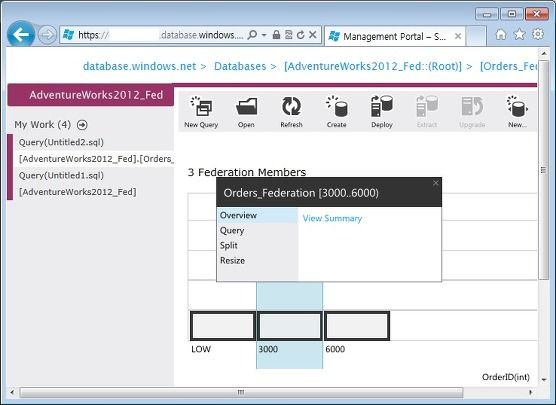Screen dimensions: 556x405
Task: Open Orders_Fed breadcrumb link
Action: click(508, 66)
